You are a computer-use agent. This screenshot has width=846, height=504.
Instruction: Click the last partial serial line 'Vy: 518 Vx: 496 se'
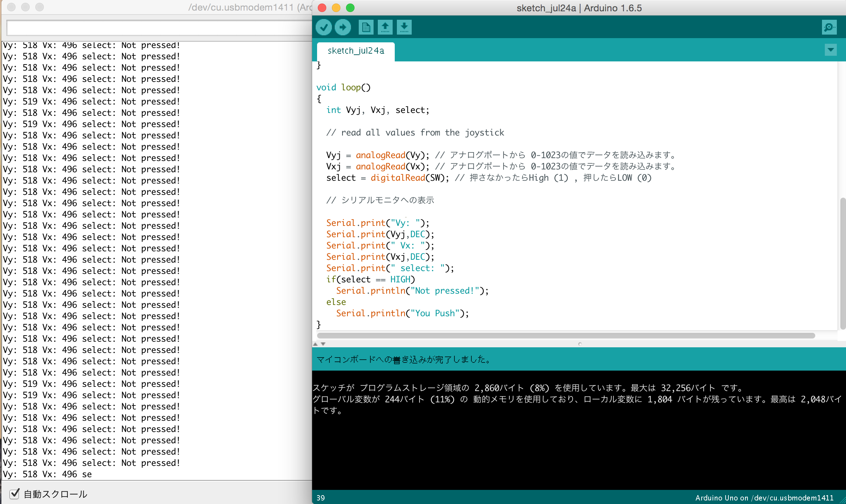(47, 474)
